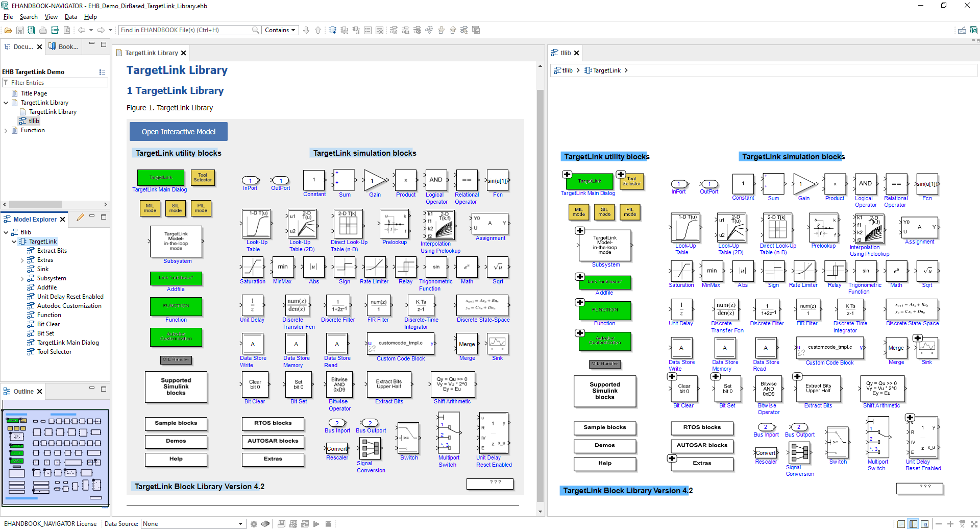Viewport: 980px width, 531px height.
Task: Click the play instrumentation icon in the status bar
Action: point(316,524)
